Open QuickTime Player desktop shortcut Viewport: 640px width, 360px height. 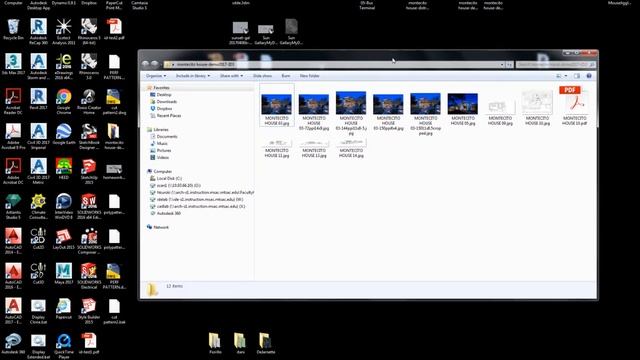[64, 346]
